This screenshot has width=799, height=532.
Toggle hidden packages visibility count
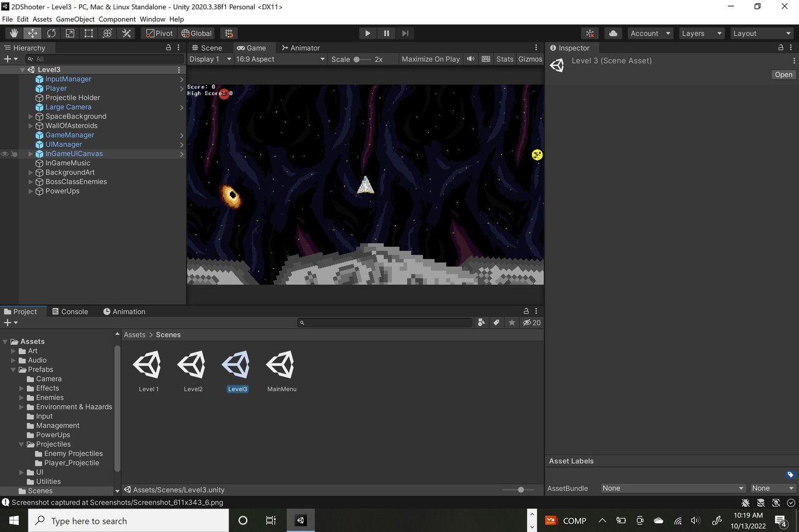[x=532, y=322]
